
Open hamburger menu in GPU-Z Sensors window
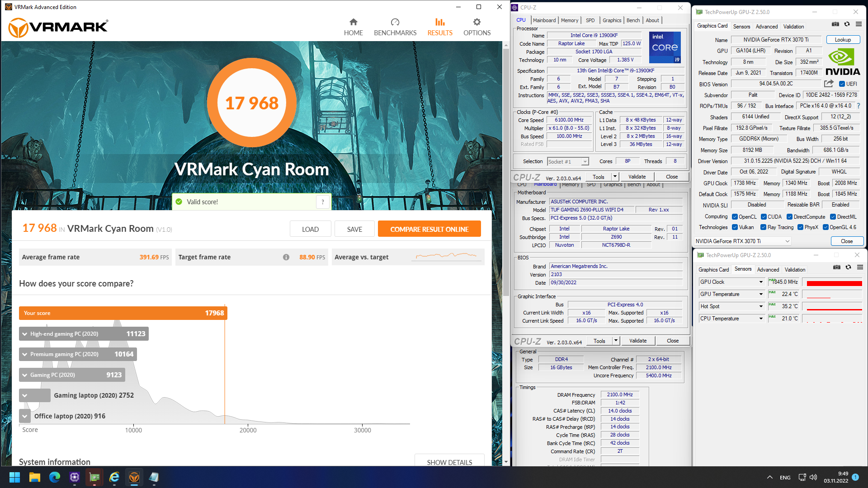pos(860,267)
